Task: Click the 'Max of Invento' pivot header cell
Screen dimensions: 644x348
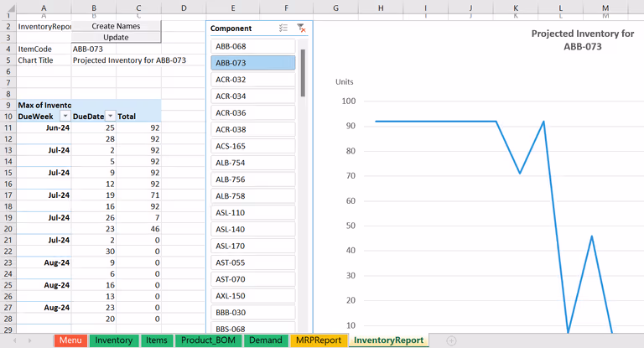Action: click(x=44, y=105)
